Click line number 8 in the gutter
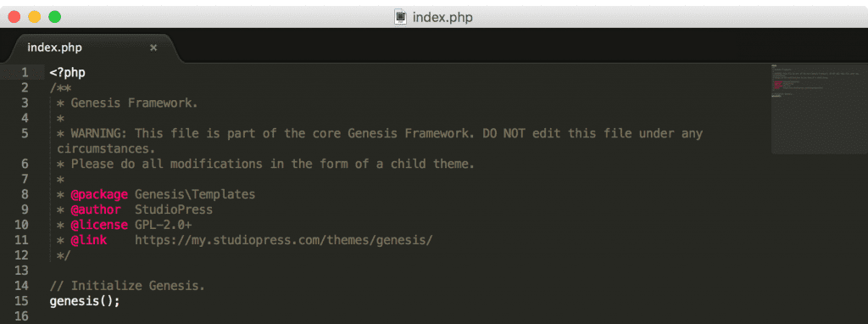The image size is (868, 324). [25, 194]
